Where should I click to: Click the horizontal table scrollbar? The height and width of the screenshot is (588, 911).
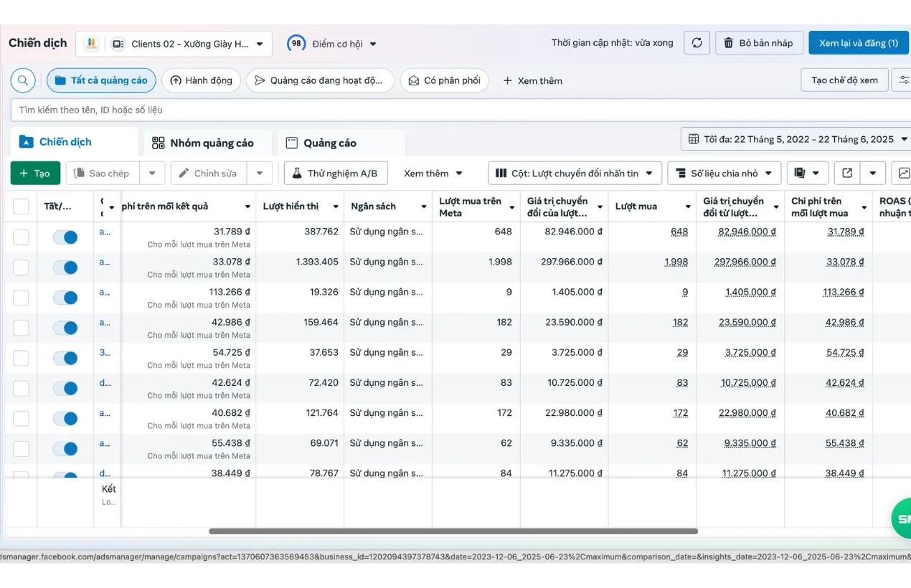point(453,531)
